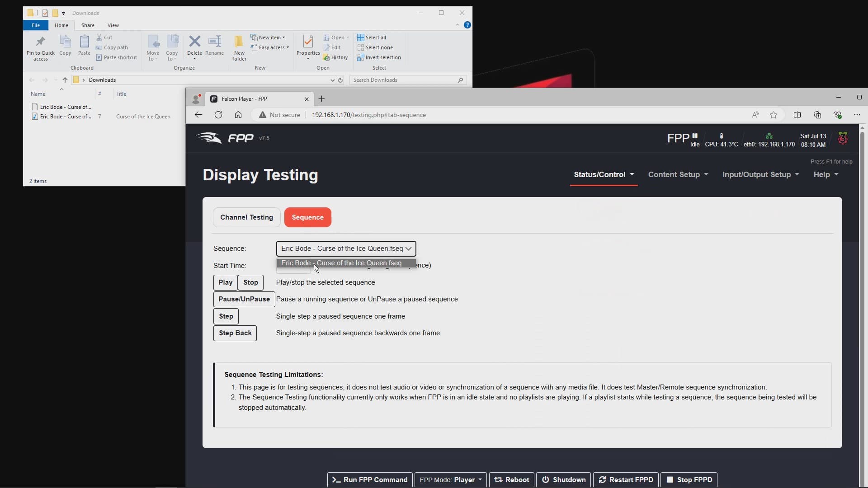
Task: Click the Reboot button
Action: point(511,480)
